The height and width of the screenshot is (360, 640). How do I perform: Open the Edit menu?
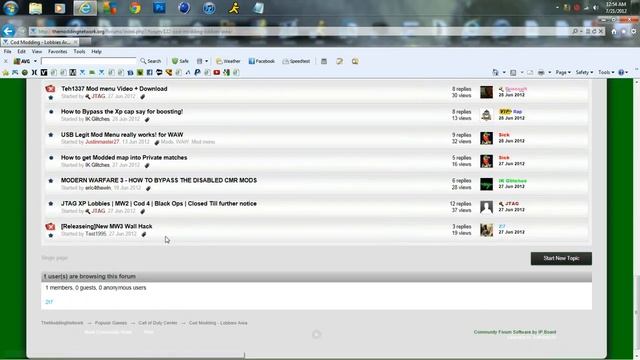pos(21,52)
